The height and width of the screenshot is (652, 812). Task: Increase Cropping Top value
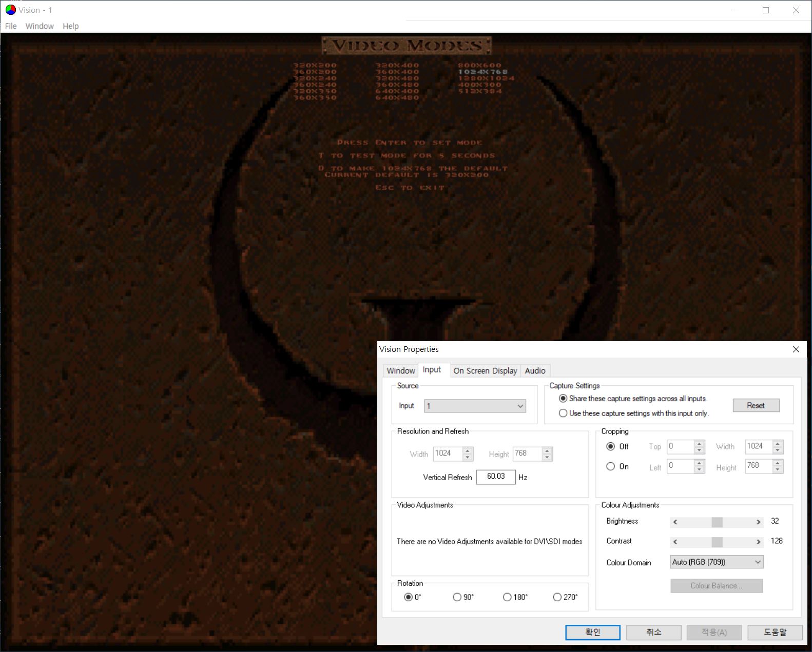coord(700,443)
